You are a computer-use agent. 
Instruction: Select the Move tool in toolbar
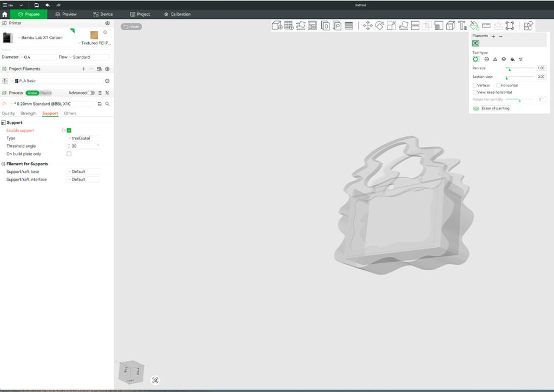coord(367,25)
